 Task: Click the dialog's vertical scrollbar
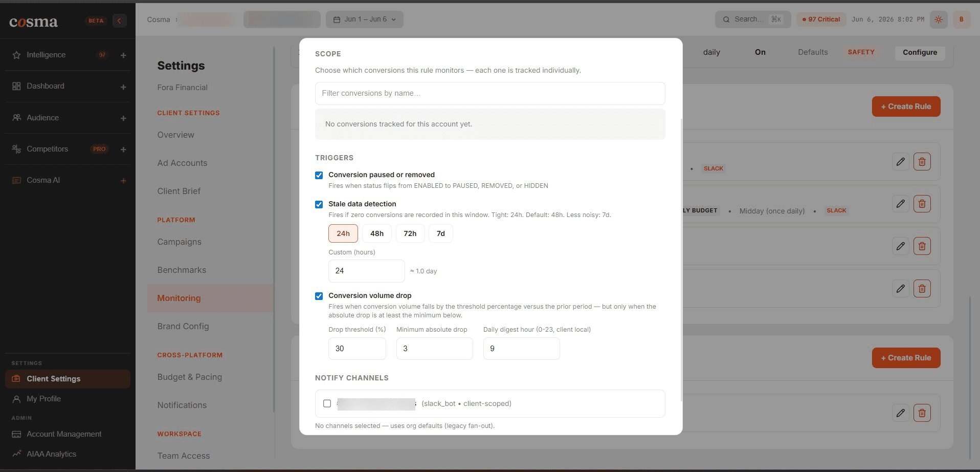tap(681, 260)
